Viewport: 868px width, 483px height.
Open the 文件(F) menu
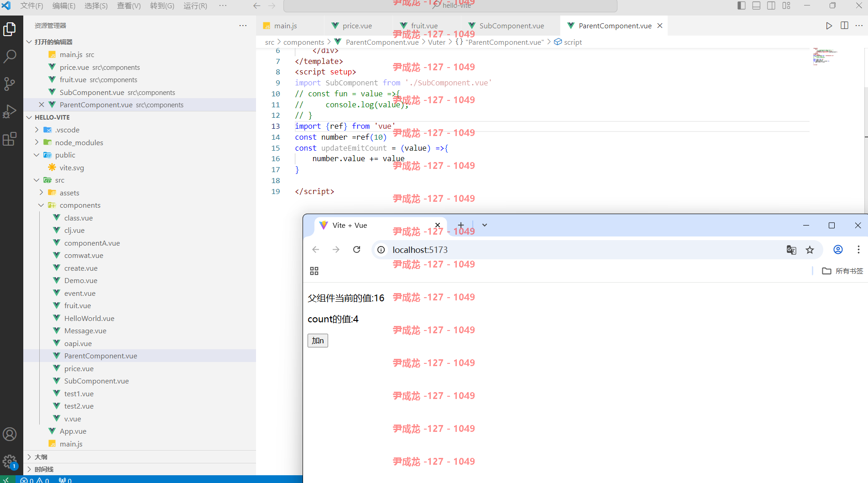coord(31,5)
